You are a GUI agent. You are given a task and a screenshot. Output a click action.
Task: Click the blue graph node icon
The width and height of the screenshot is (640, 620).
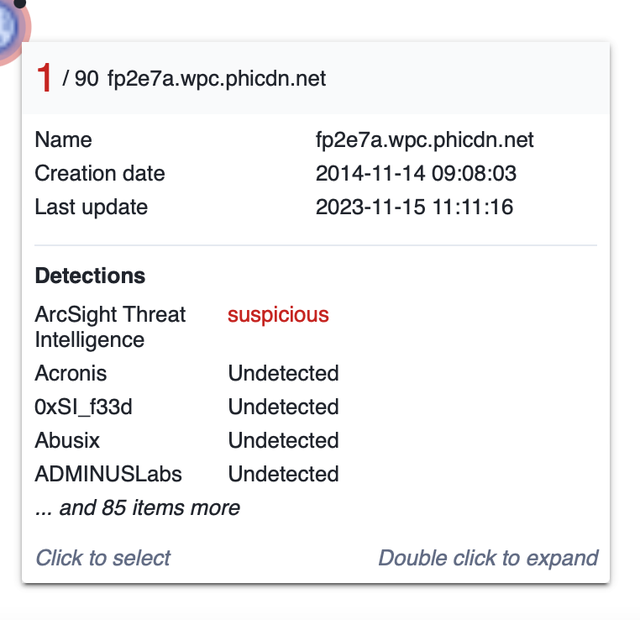[x=8, y=30]
